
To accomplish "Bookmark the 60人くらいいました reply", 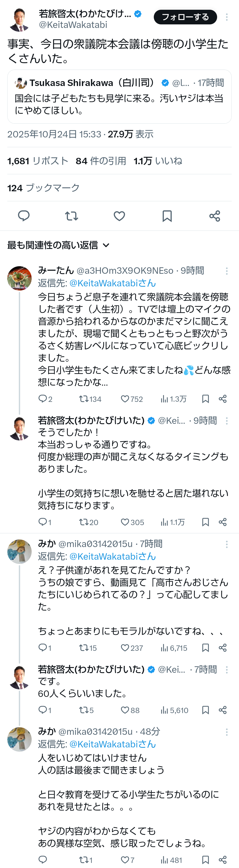I will 205,710.
